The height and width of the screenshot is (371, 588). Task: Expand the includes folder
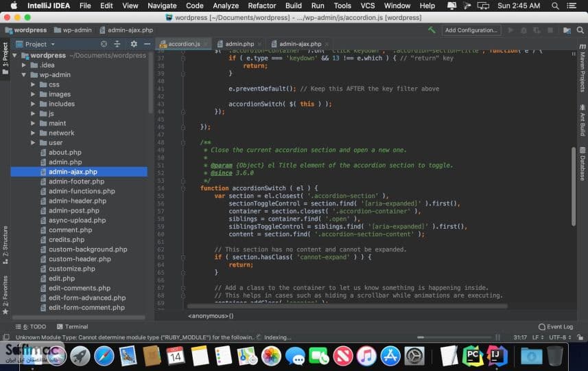pos(33,104)
